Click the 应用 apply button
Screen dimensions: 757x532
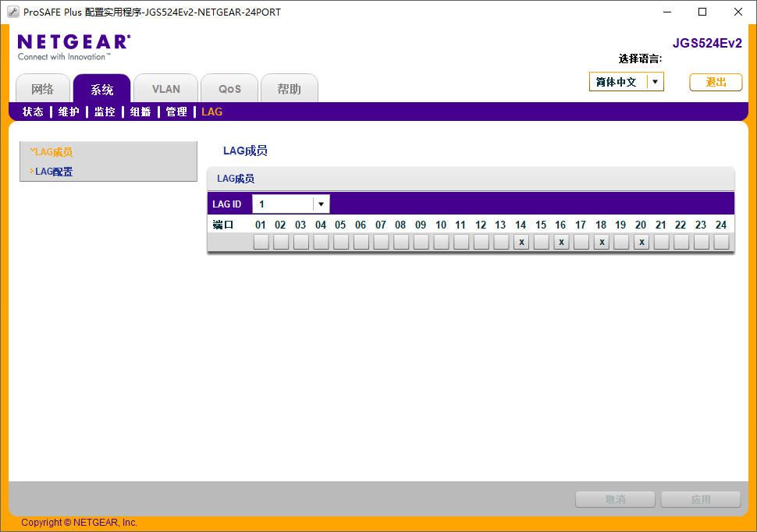pyautogui.click(x=701, y=499)
